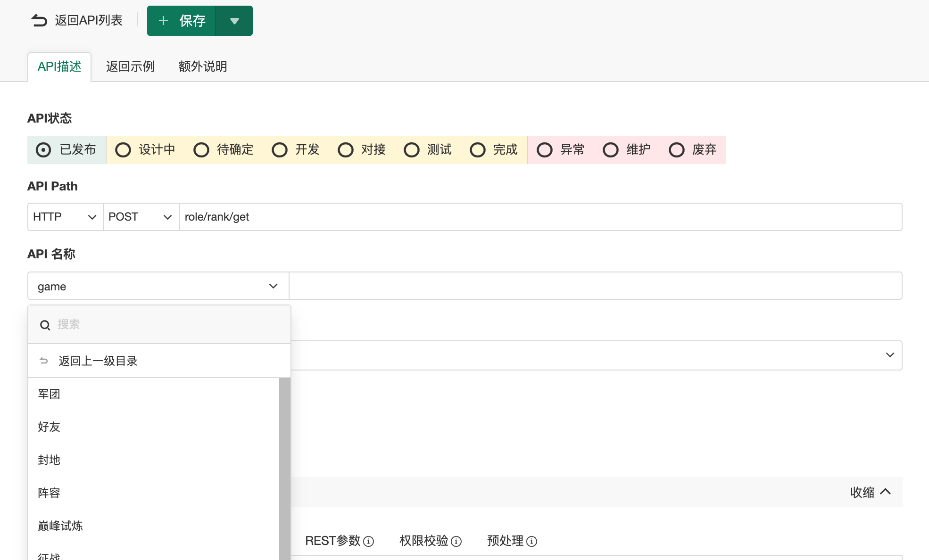Click the return arrow icon for 返回上一级目录

pos(44,361)
